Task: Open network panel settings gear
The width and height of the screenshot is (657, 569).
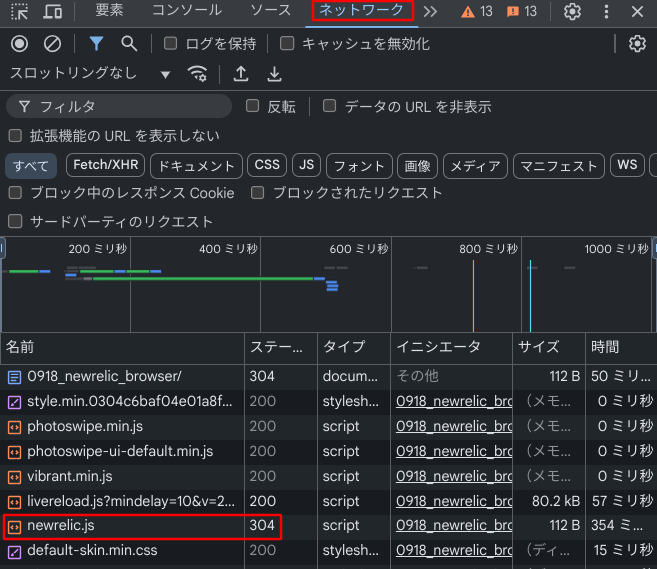Action: tap(637, 44)
